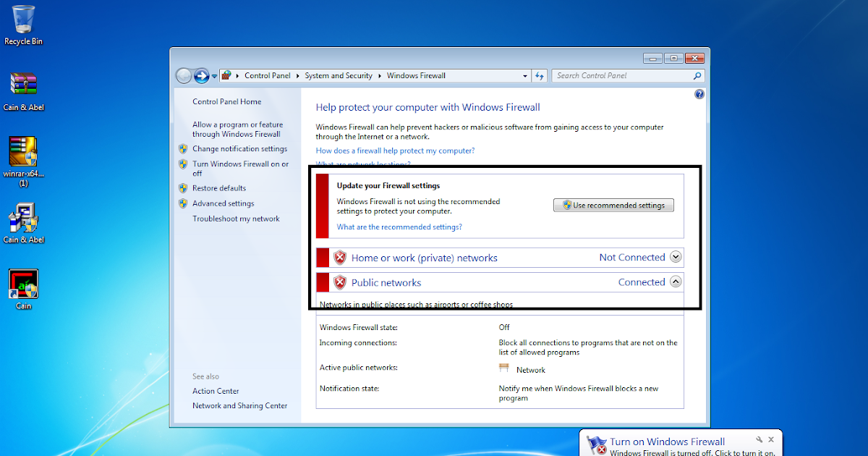
Task: Open Turn Windows Firewall on or off
Action: coord(240,169)
